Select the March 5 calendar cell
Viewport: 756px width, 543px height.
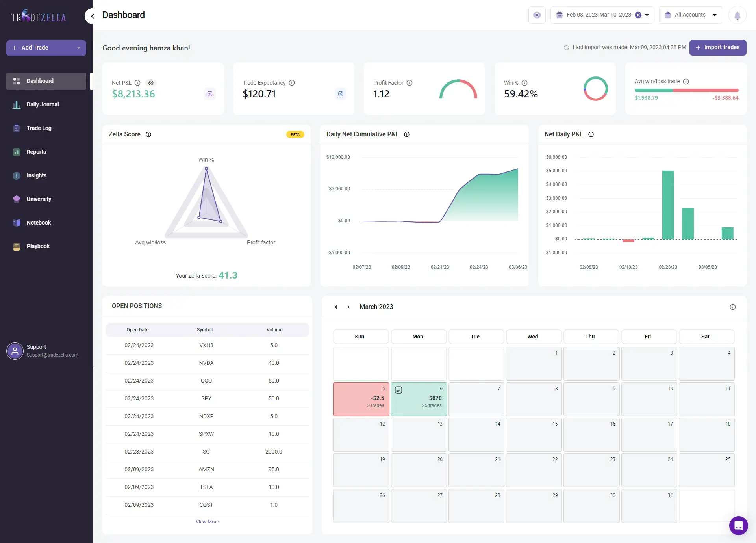tap(361, 399)
